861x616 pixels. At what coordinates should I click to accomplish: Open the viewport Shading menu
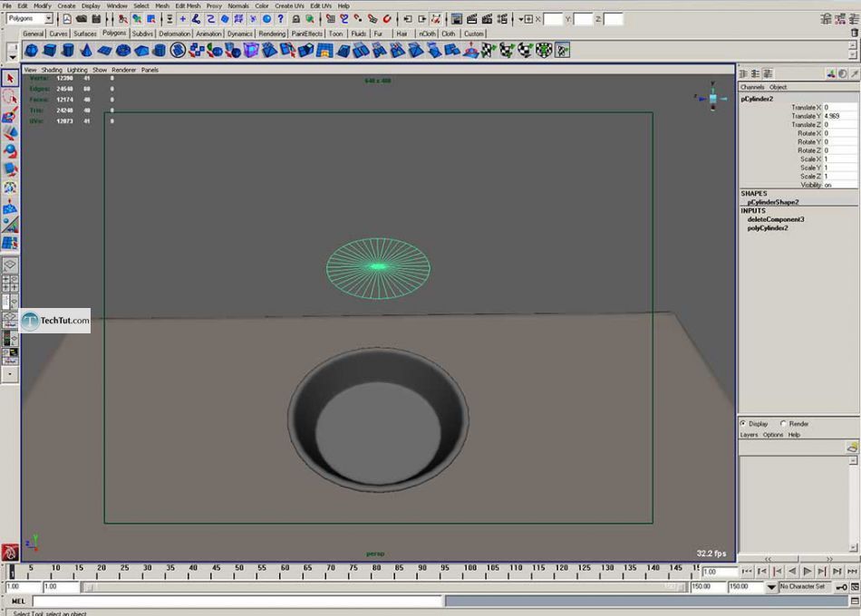52,70
